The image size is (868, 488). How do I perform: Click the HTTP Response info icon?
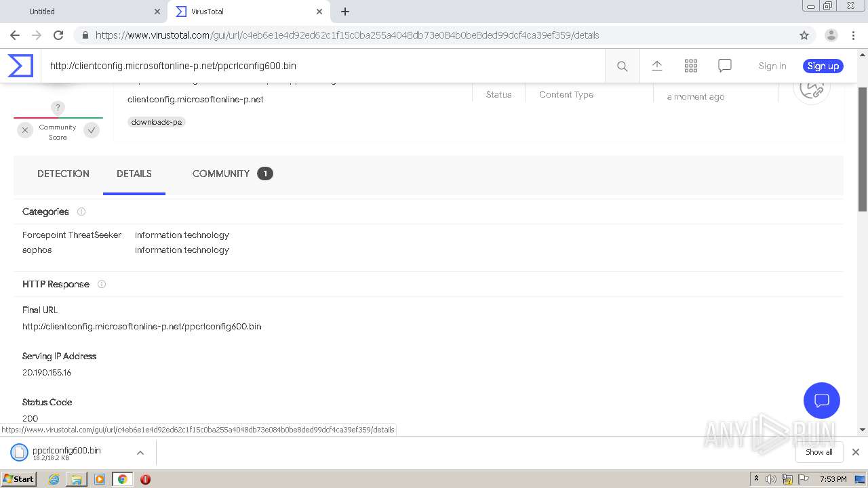(102, 284)
